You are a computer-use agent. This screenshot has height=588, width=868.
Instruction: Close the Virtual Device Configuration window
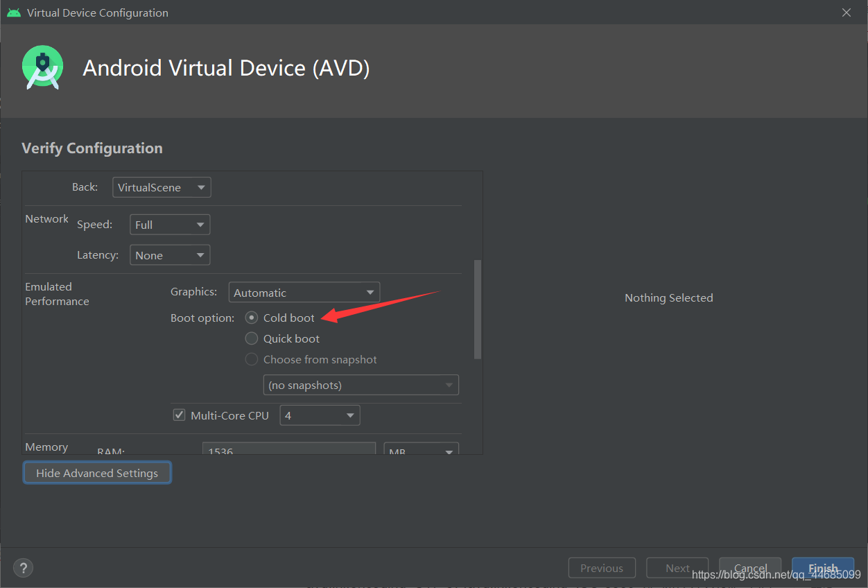tap(846, 12)
